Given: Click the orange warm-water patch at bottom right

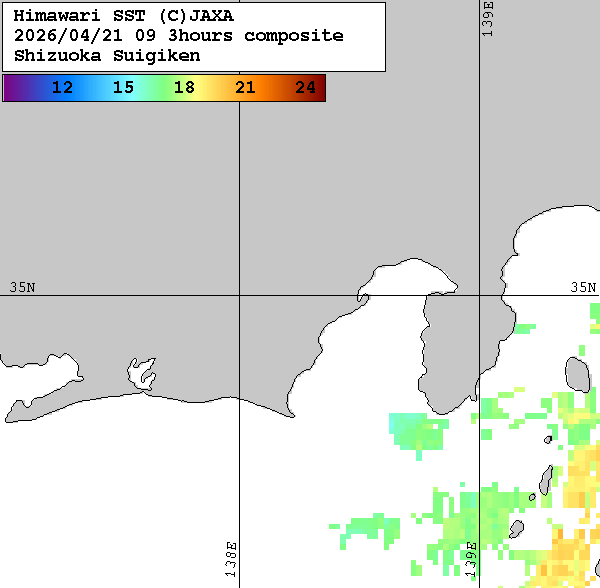Looking at the screenshot, I should 566,553.
